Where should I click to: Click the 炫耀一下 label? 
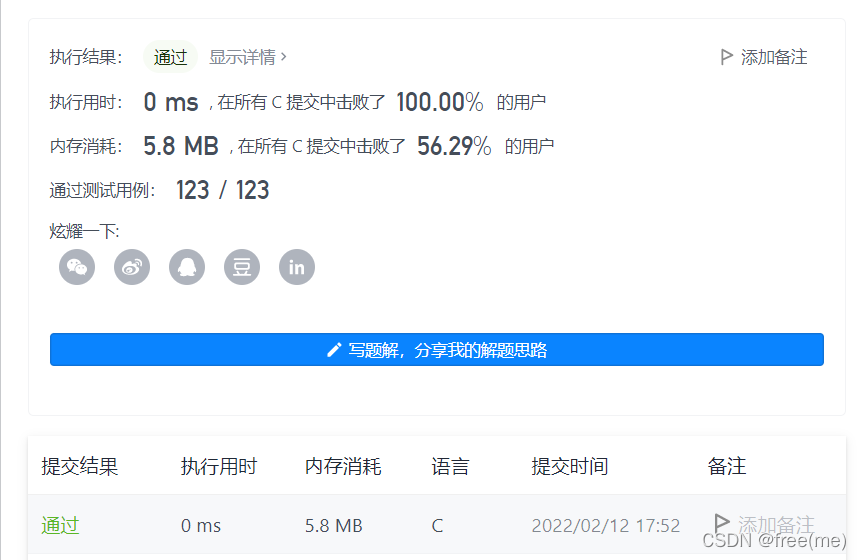coord(85,231)
